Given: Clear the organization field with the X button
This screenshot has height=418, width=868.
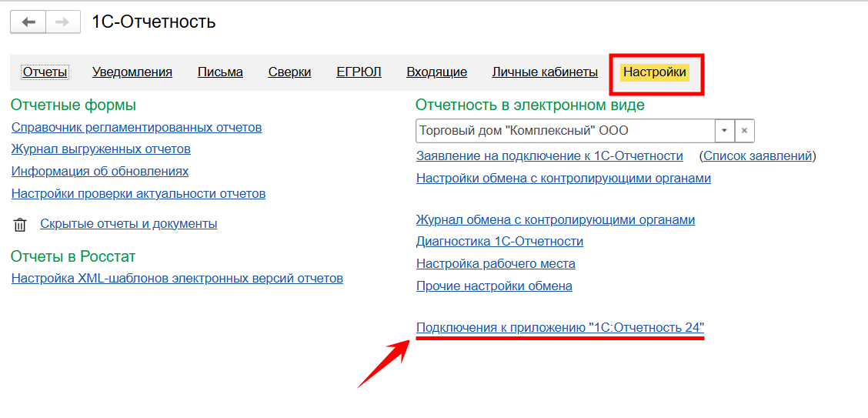Looking at the screenshot, I should pos(745,131).
